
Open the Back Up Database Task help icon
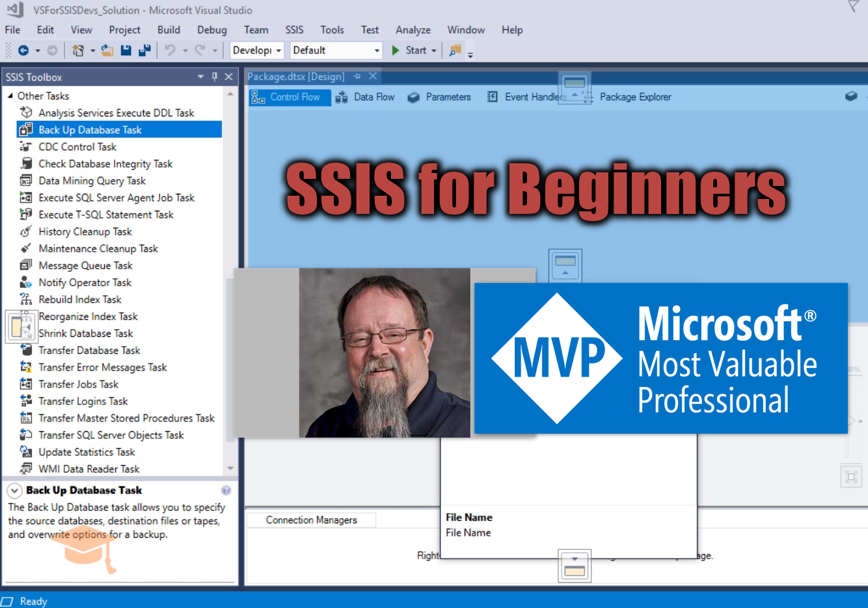pyautogui.click(x=226, y=490)
